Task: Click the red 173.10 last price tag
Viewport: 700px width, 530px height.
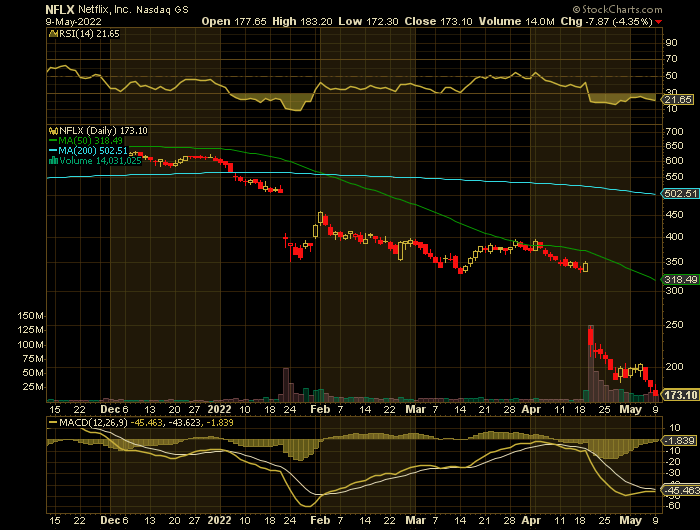Action: [678, 396]
